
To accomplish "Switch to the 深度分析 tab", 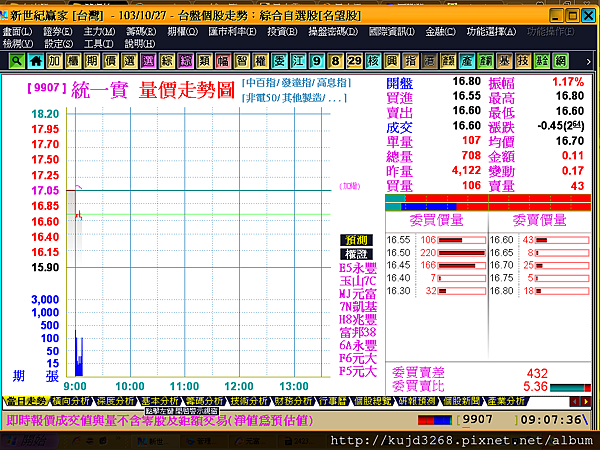I will point(116,401).
